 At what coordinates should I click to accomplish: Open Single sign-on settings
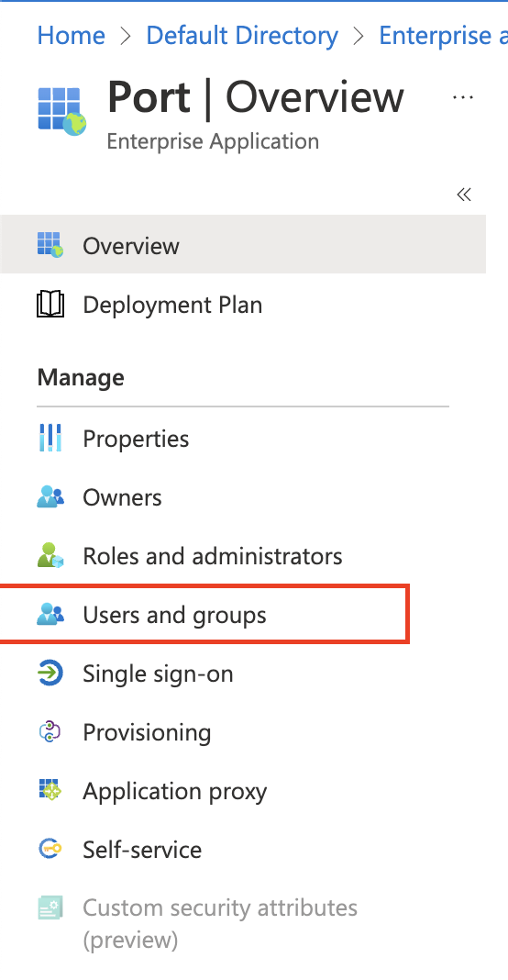point(158,674)
